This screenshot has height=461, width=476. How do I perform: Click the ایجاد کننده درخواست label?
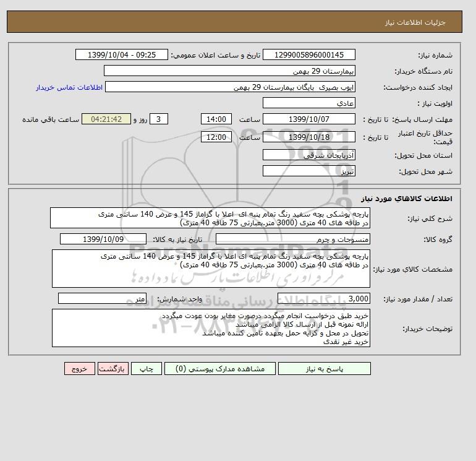(x=418, y=87)
